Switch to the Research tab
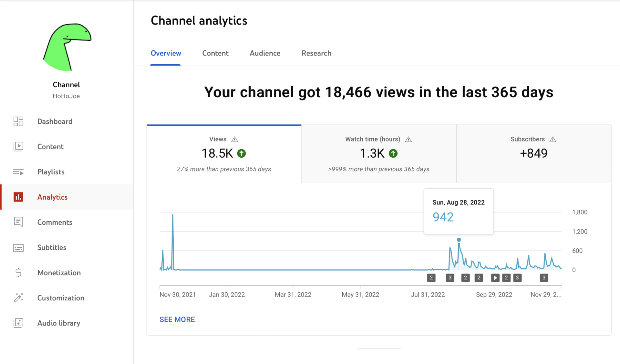Image resolution: width=620 pixels, height=364 pixels. pos(316,53)
